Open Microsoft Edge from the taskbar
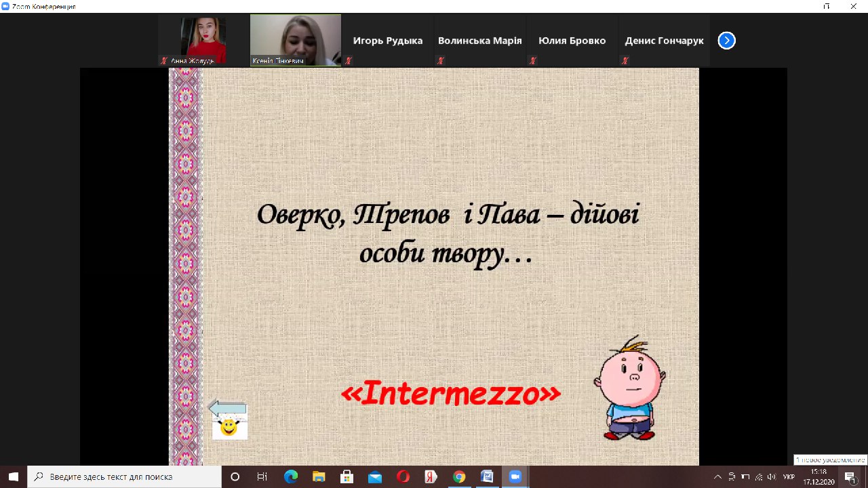868x488 pixels. [x=291, y=476]
